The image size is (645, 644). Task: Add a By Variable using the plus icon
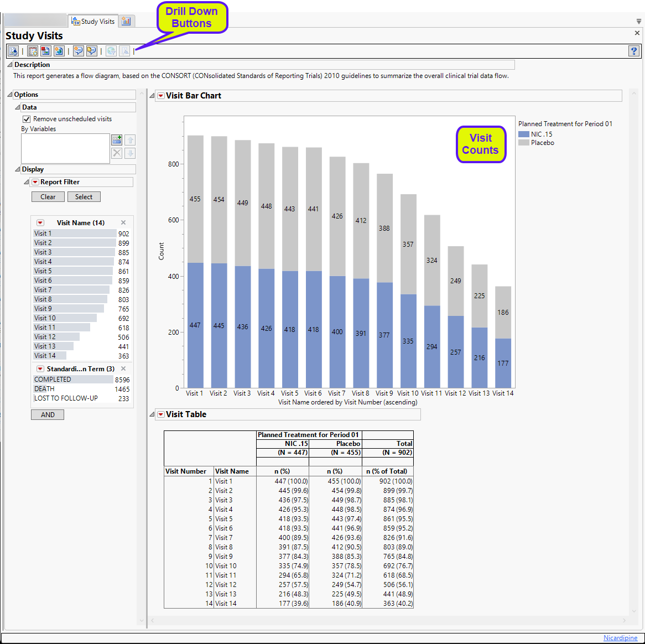(x=117, y=140)
